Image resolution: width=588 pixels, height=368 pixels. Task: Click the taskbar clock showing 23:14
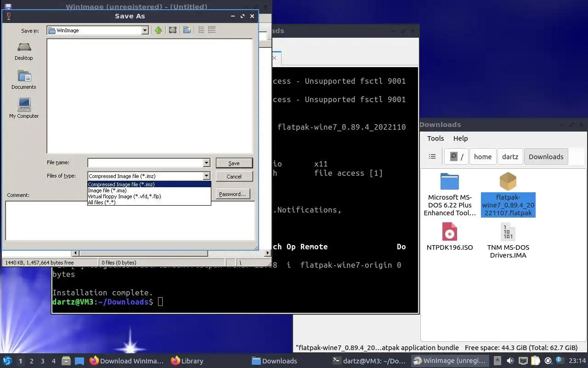pos(577,361)
